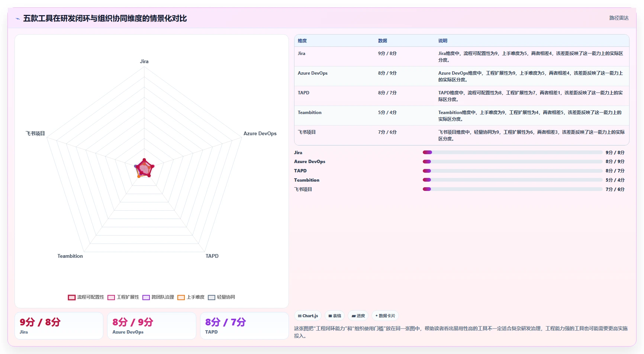Toggle the 上手难度 legend series
Image resolution: width=644 pixels, height=354 pixels.
coord(191,297)
